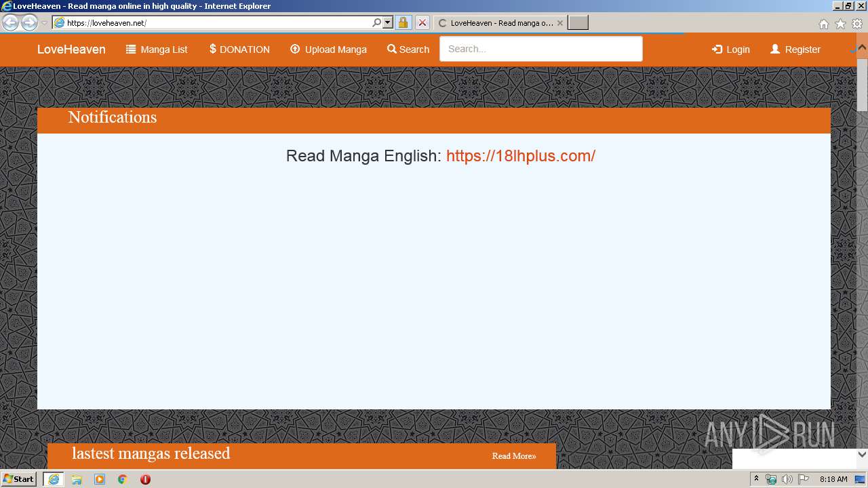The image size is (868, 488).
Task: Click the Opera taskbar icon
Action: (x=145, y=479)
